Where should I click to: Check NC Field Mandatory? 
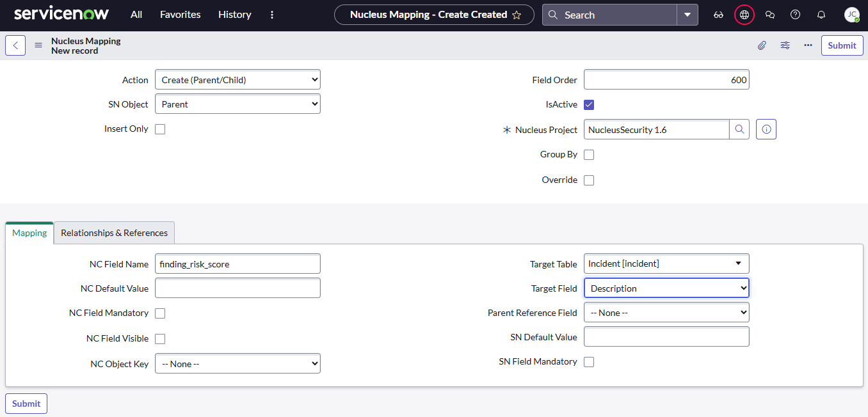tap(160, 313)
